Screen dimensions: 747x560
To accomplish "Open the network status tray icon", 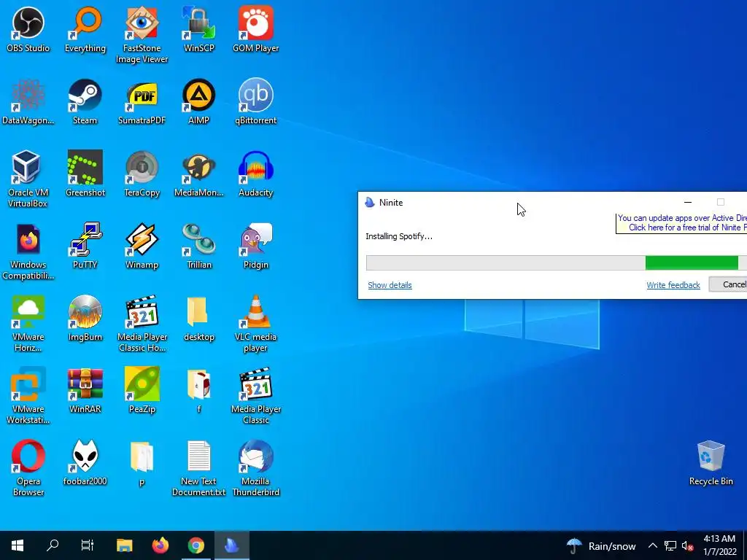I will click(670, 545).
